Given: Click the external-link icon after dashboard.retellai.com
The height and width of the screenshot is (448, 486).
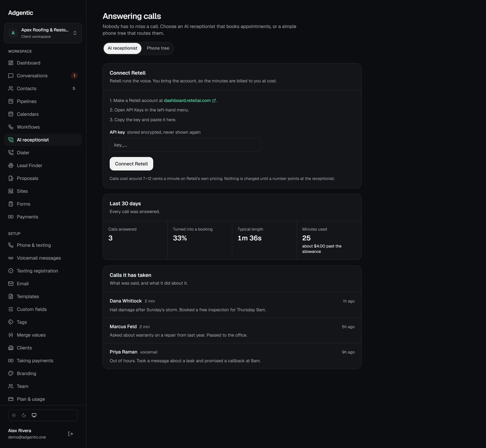Looking at the screenshot, I should pos(214,101).
